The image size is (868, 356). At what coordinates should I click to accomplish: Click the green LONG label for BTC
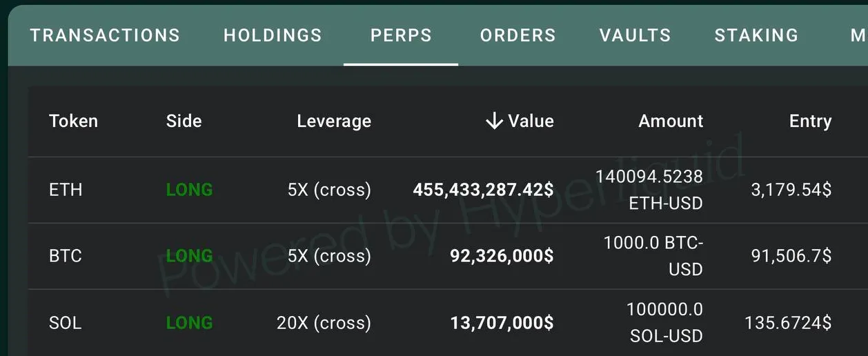point(189,256)
